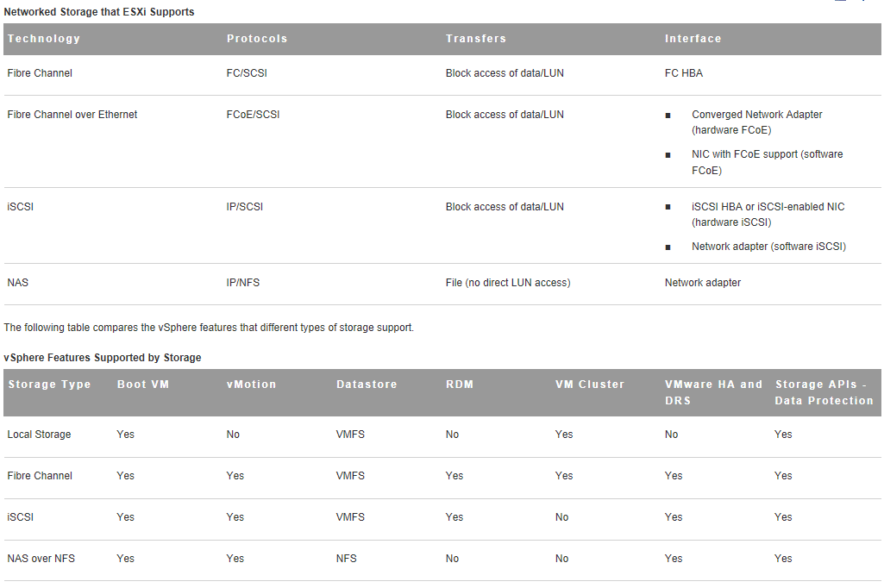The image size is (884, 588).
Task: Select the Technology column header
Action: [43, 39]
